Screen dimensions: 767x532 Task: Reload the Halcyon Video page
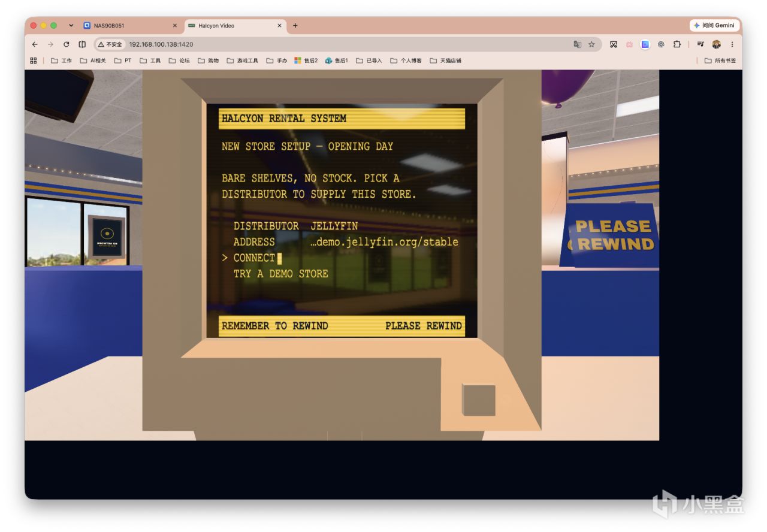point(66,44)
